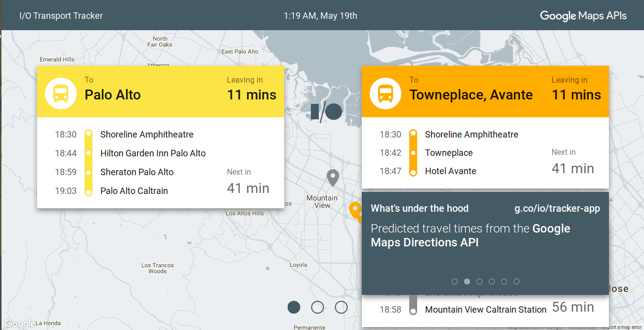
Task: Click the Emerald Hills map label
Action: click(x=57, y=59)
